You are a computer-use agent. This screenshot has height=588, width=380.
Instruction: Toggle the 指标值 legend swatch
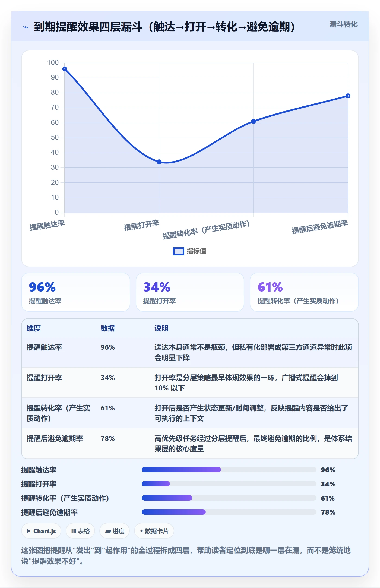point(179,251)
